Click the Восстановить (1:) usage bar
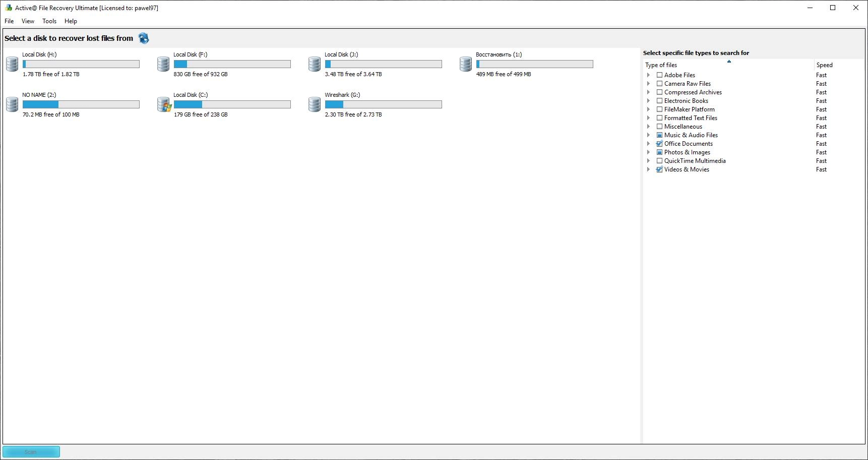The height and width of the screenshot is (460, 868). pos(535,64)
